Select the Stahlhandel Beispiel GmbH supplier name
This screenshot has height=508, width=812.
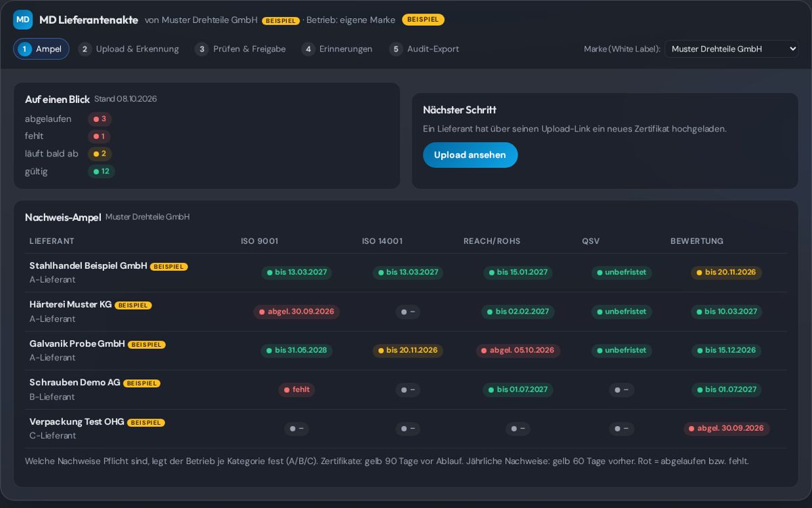coord(88,266)
